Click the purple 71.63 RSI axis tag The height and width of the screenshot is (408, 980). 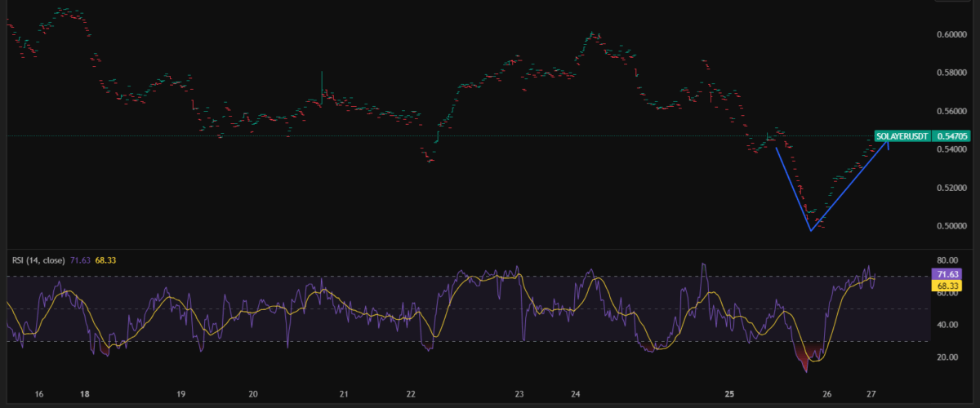(x=947, y=275)
